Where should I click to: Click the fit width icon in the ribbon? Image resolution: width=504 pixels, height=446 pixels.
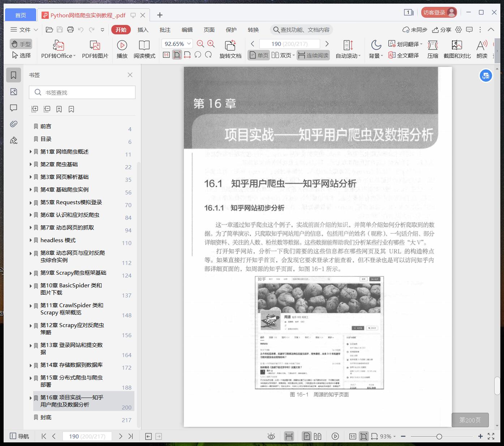(x=188, y=55)
